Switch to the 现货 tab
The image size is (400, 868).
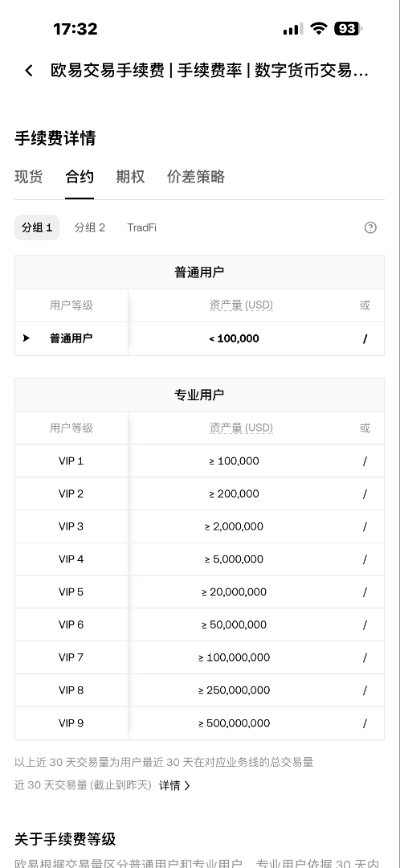point(28,177)
